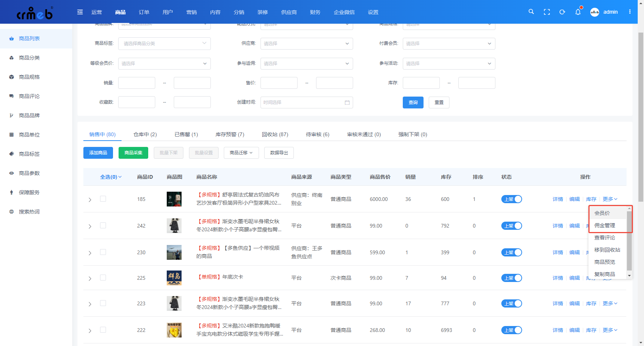Click 商品采集 green button
Image resolution: width=644 pixels, height=346 pixels.
point(133,153)
